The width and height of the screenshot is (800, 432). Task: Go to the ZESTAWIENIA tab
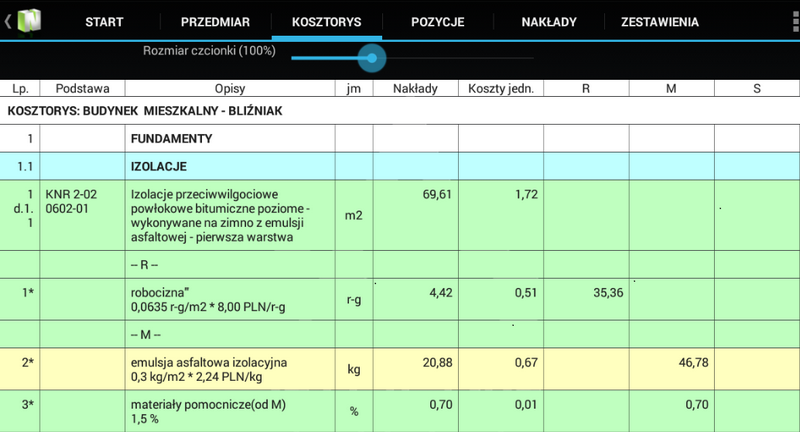tap(660, 22)
